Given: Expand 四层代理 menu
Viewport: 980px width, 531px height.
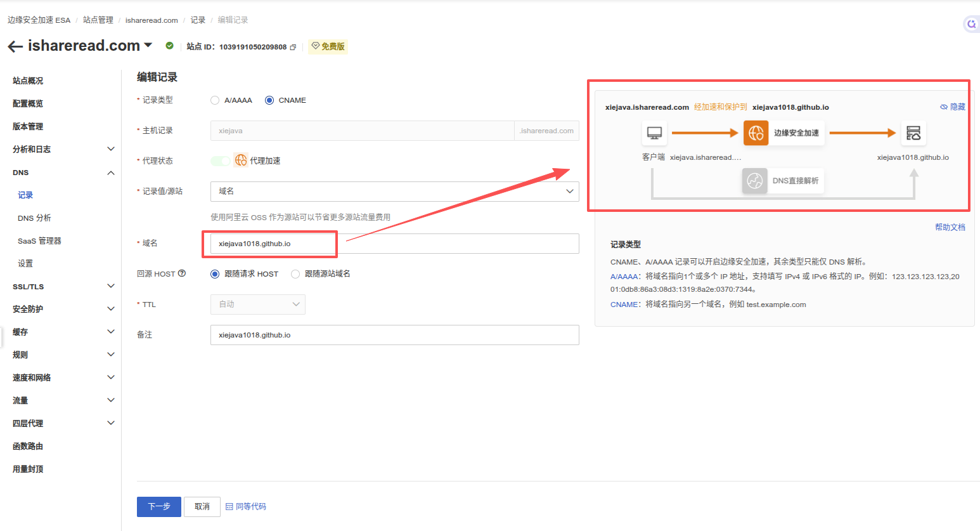Looking at the screenshot, I should [x=111, y=423].
